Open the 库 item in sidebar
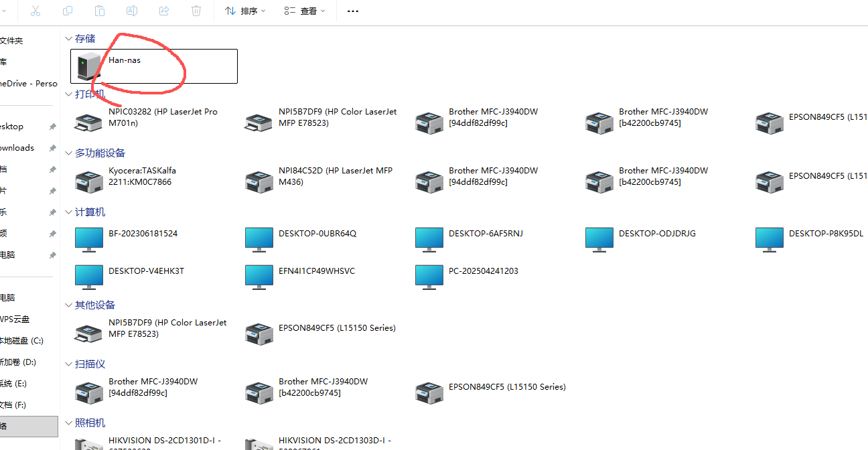 click(x=29, y=62)
